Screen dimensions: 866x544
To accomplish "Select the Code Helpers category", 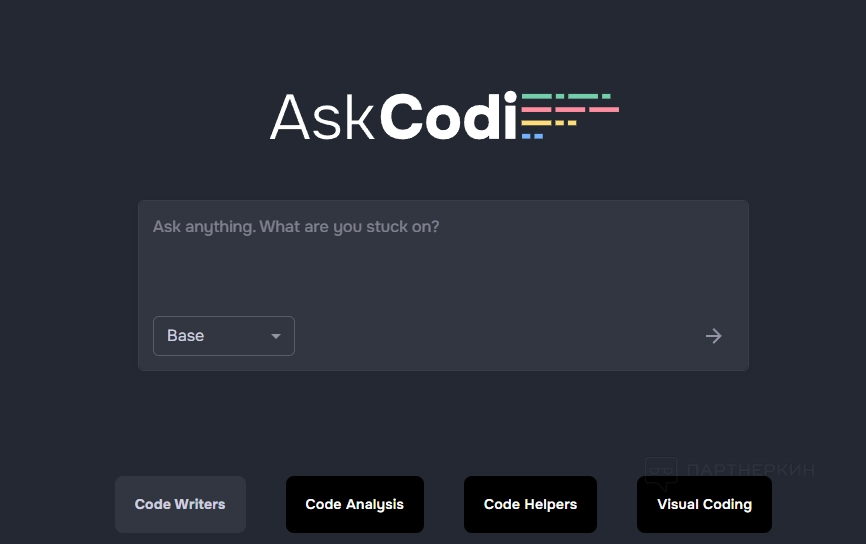I will point(530,504).
